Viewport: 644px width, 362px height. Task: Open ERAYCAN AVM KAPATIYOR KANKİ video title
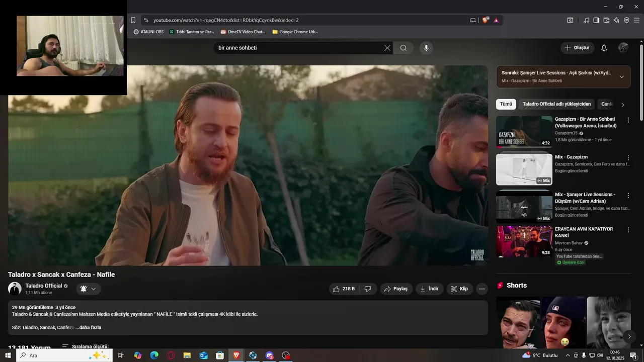point(584,232)
